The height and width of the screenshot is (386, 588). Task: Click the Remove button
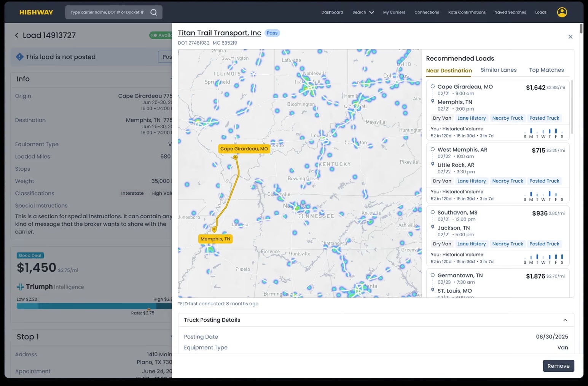[558, 366]
